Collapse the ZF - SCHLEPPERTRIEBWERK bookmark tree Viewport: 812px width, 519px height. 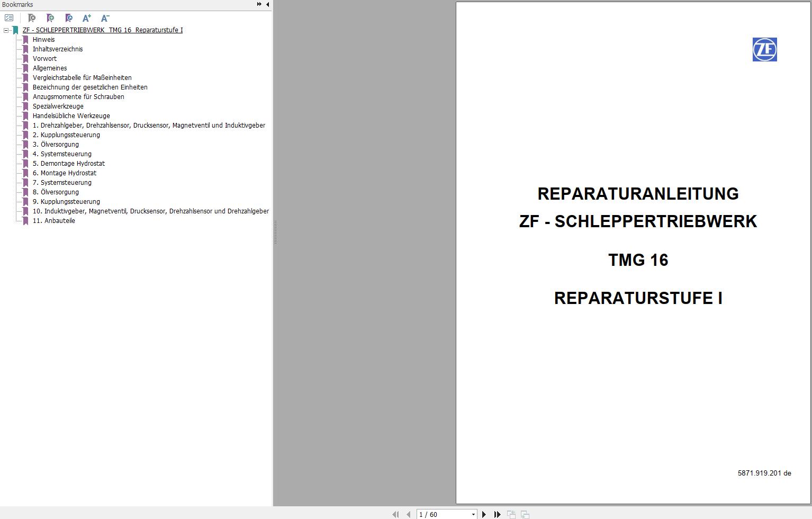pos(6,30)
